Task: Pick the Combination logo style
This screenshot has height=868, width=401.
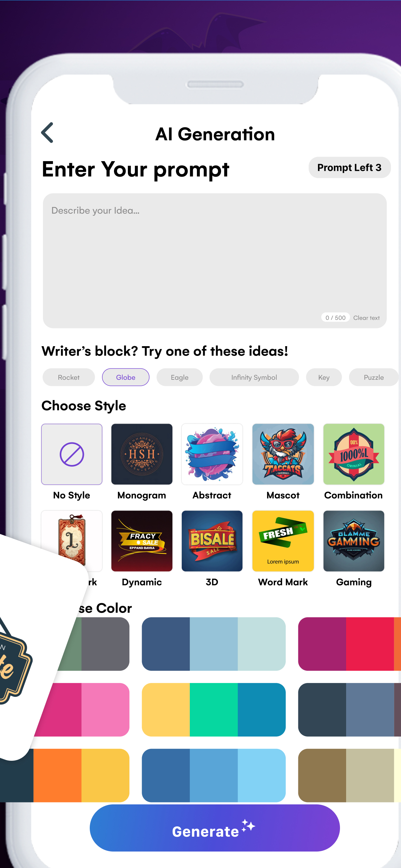Action: [x=354, y=454]
